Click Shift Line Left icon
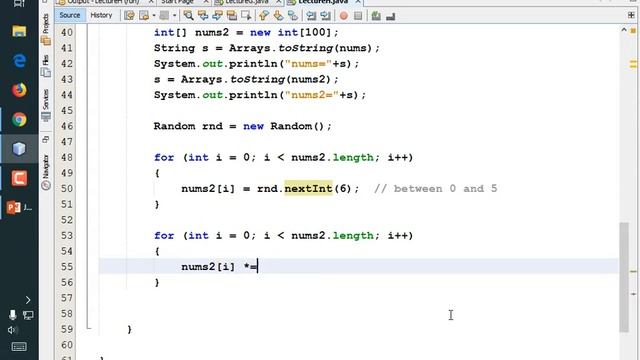640x360 pixels. [x=311, y=16]
